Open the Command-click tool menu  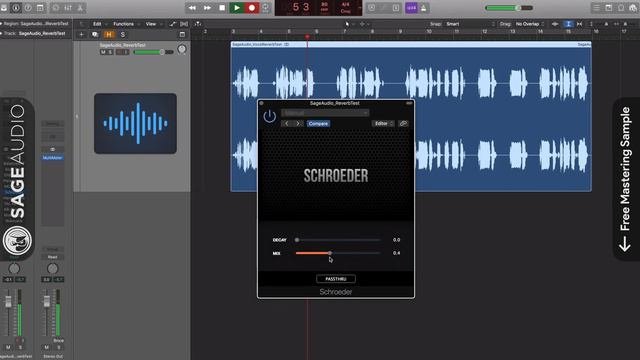point(364,24)
